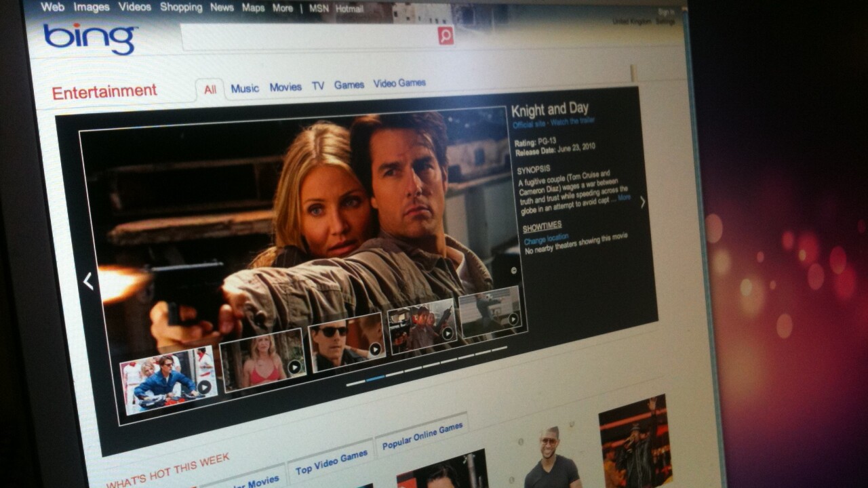
Task: Open the More menu in top navigation
Action: coord(282,8)
